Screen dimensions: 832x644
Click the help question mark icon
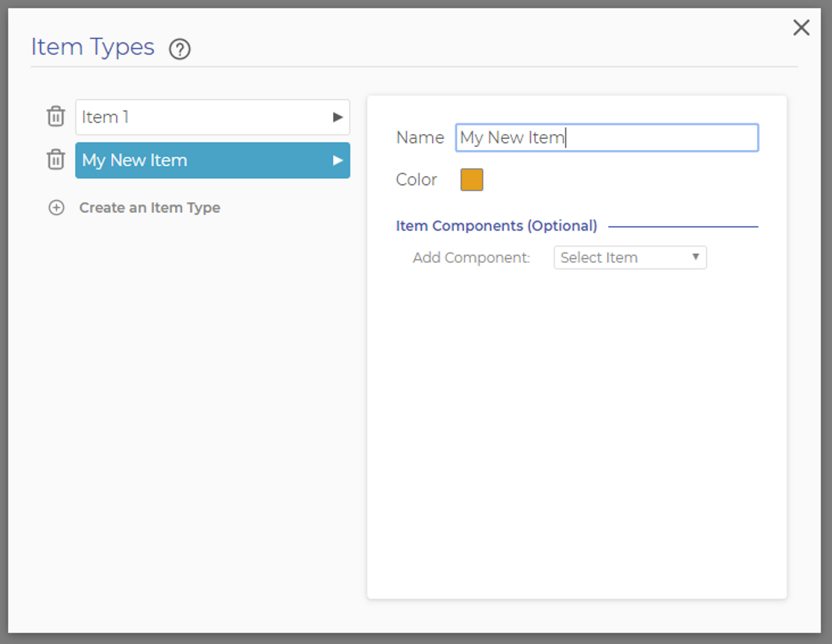(x=180, y=49)
